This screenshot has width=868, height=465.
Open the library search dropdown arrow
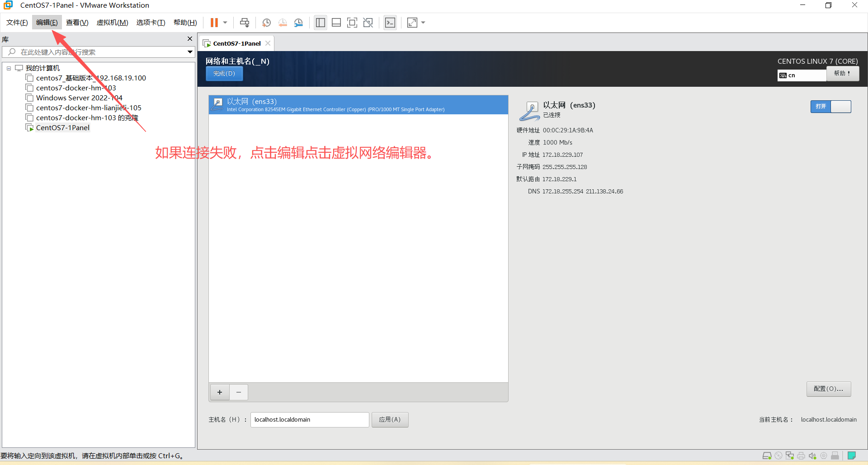tap(190, 52)
